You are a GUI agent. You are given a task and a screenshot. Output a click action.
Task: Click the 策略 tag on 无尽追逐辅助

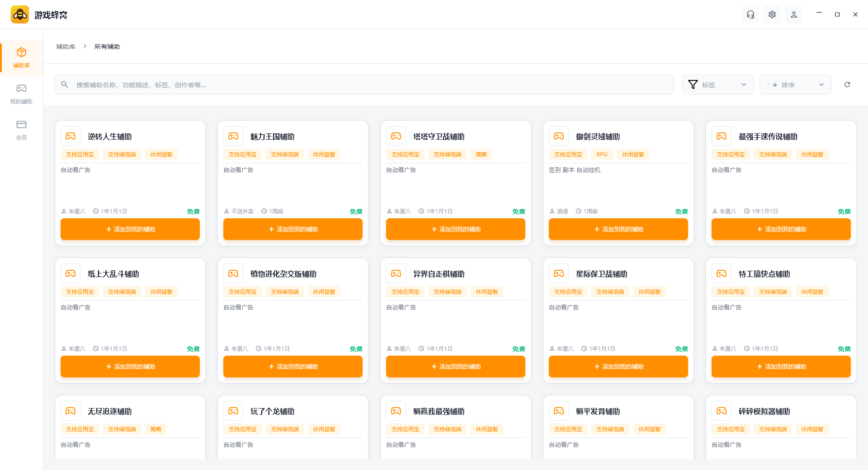pyautogui.click(x=156, y=429)
